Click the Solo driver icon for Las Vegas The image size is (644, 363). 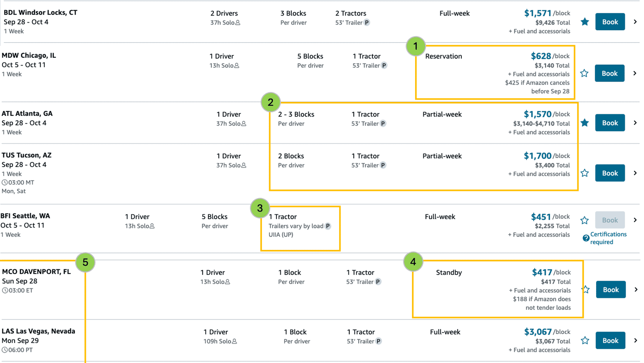pyautogui.click(x=235, y=342)
